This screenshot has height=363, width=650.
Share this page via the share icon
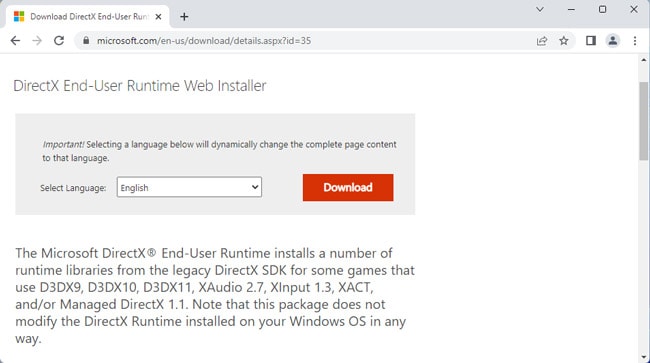coord(542,41)
